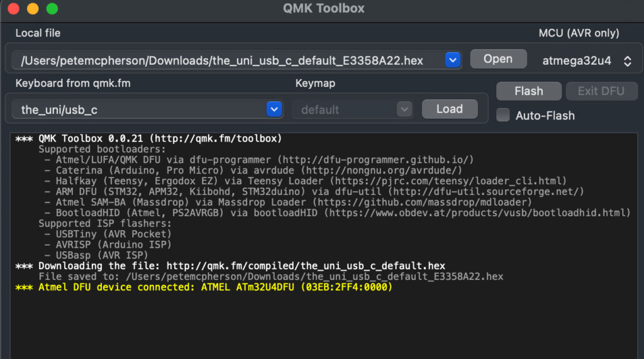Click the Caterina bootloader log line
The width and height of the screenshot is (644, 359).
click(x=253, y=170)
